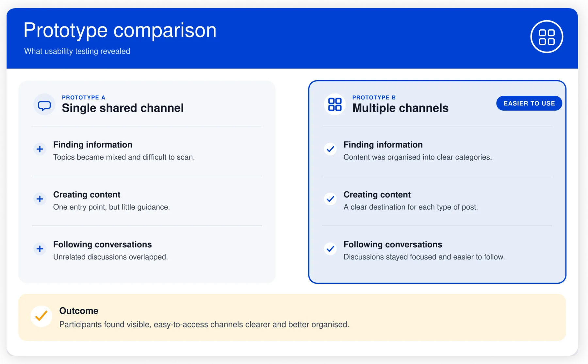Click 'One entry point, but little guidance.'
Image resolution: width=588 pixels, height=364 pixels.
click(x=112, y=207)
